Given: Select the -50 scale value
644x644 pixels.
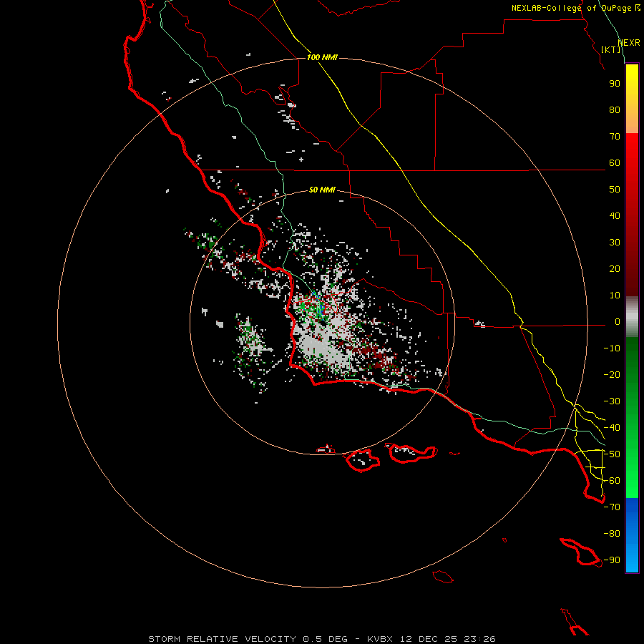Looking at the screenshot, I should tap(612, 454).
